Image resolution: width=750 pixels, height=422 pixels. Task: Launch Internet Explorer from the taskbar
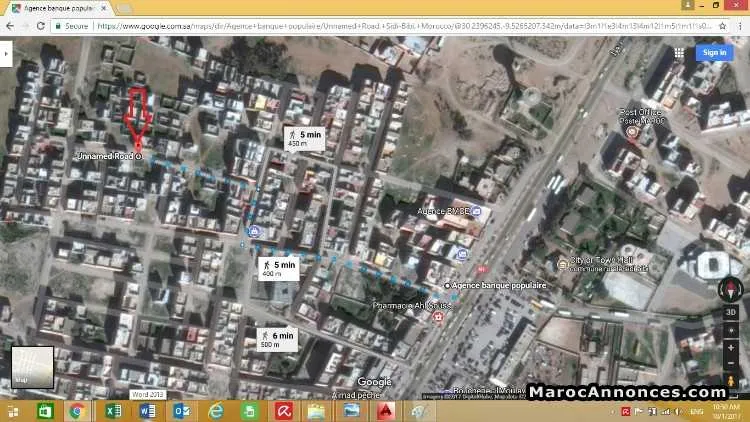216,411
